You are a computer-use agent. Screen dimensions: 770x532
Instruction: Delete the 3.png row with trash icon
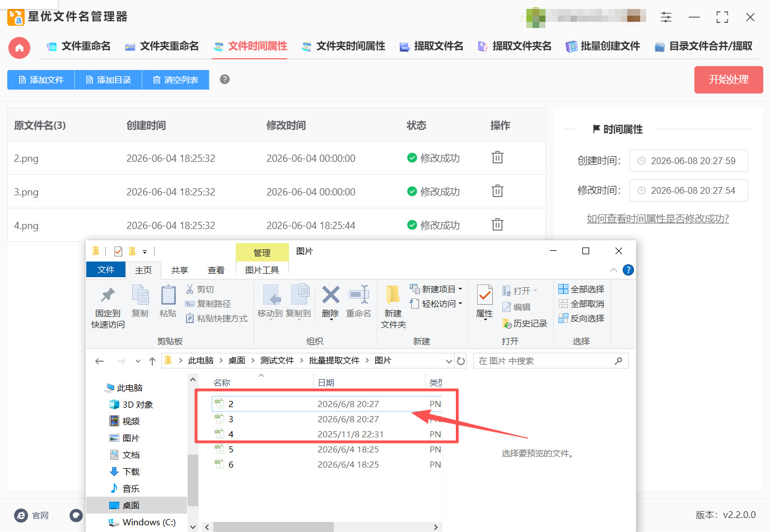(497, 191)
